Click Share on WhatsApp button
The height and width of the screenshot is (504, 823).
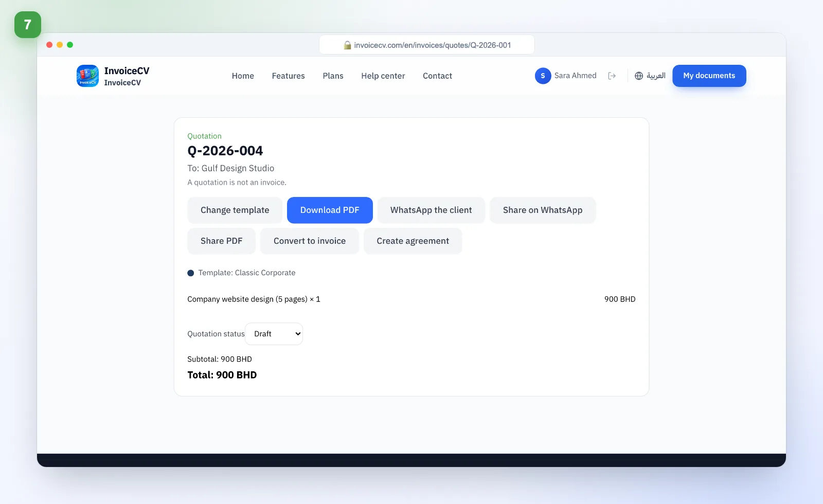(x=543, y=210)
